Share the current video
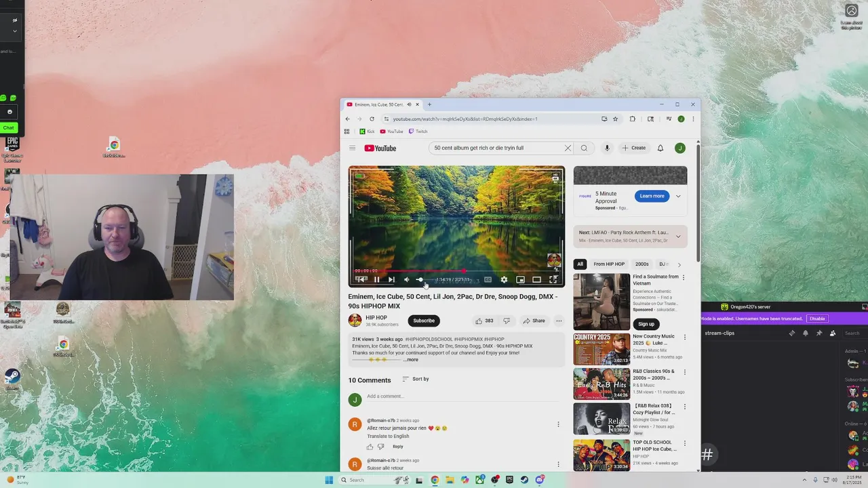Image resolution: width=868 pixels, height=488 pixels. (x=534, y=321)
